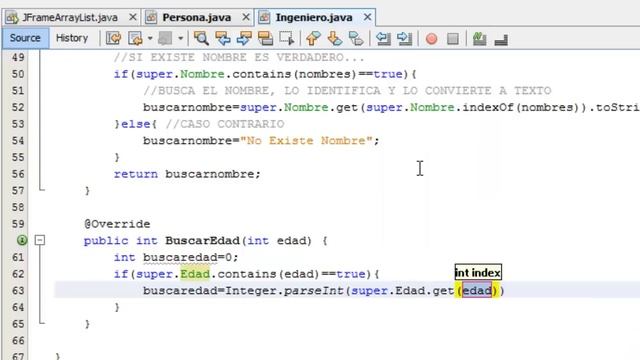Switch to the History view
This screenshot has width=640, height=360.
click(x=72, y=38)
